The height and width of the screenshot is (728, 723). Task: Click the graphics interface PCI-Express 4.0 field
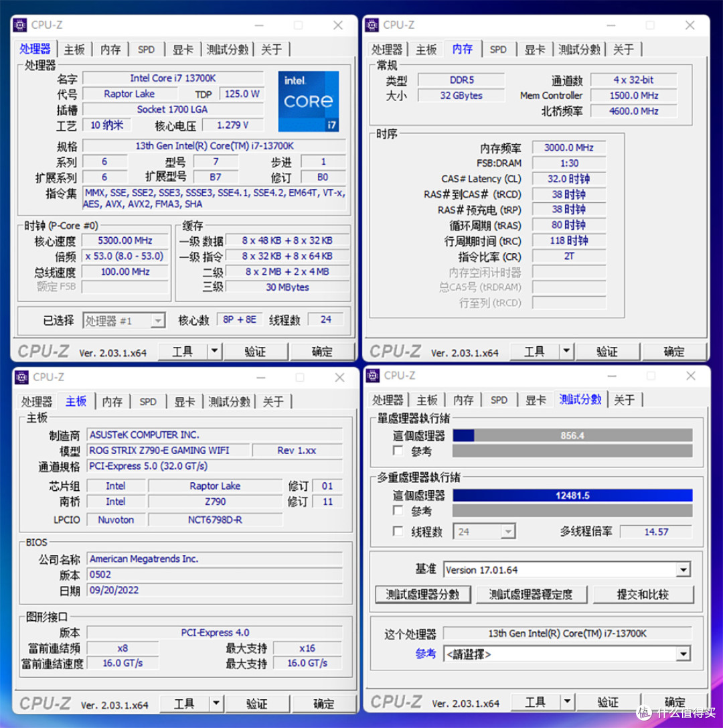click(x=215, y=632)
